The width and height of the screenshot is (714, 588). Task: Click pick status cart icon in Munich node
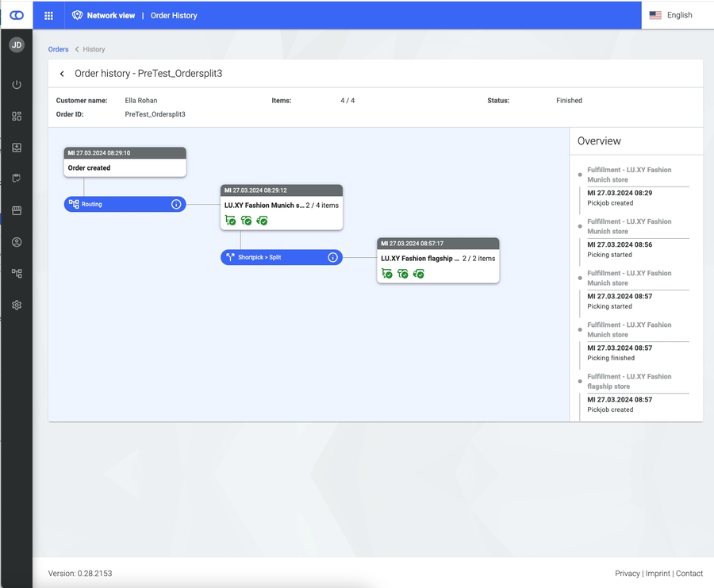[x=230, y=221]
